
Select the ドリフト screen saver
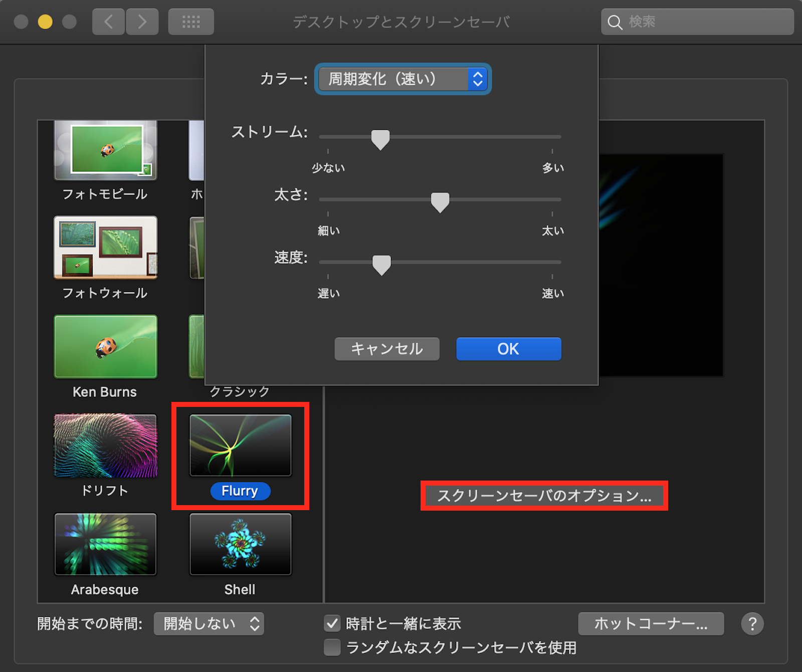105,445
